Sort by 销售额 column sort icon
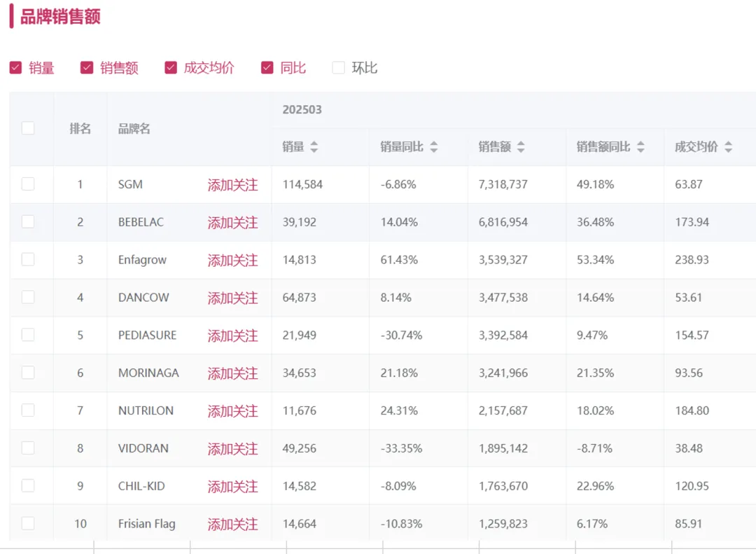Screen dimensions: 756x554 pos(521,147)
